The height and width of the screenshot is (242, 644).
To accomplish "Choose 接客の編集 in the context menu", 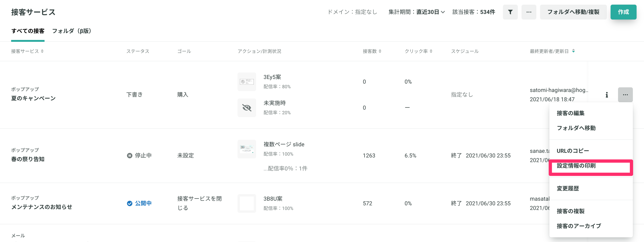I will click(x=570, y=113).
